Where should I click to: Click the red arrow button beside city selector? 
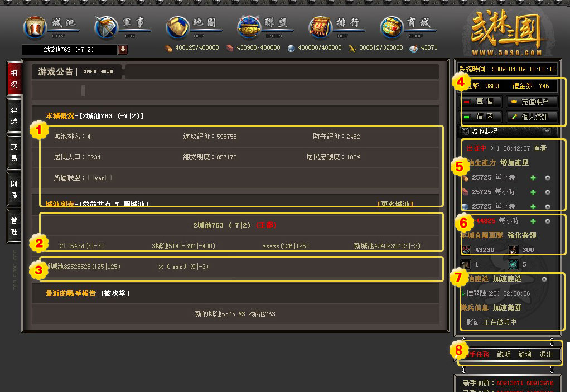[123, 50]
